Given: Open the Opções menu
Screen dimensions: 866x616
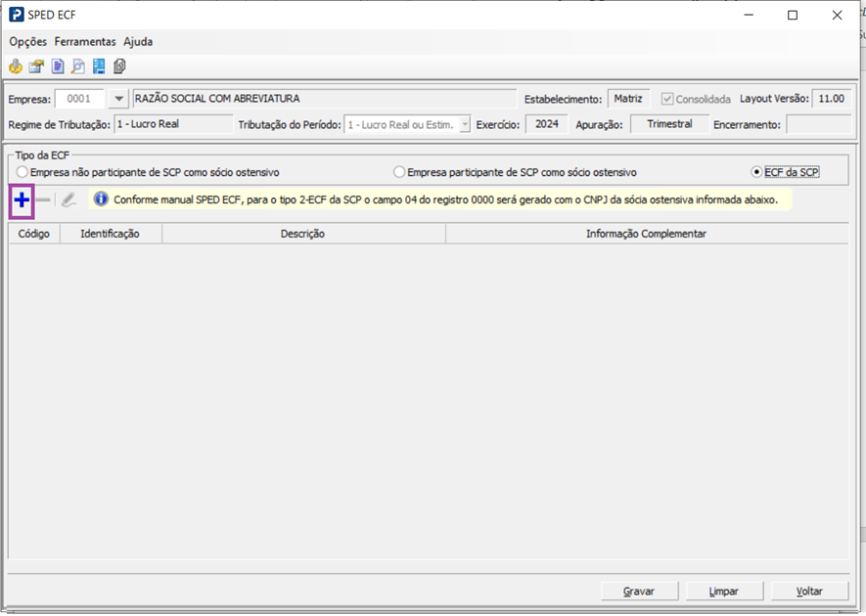Looking at the screenshot, I should 28,42.
